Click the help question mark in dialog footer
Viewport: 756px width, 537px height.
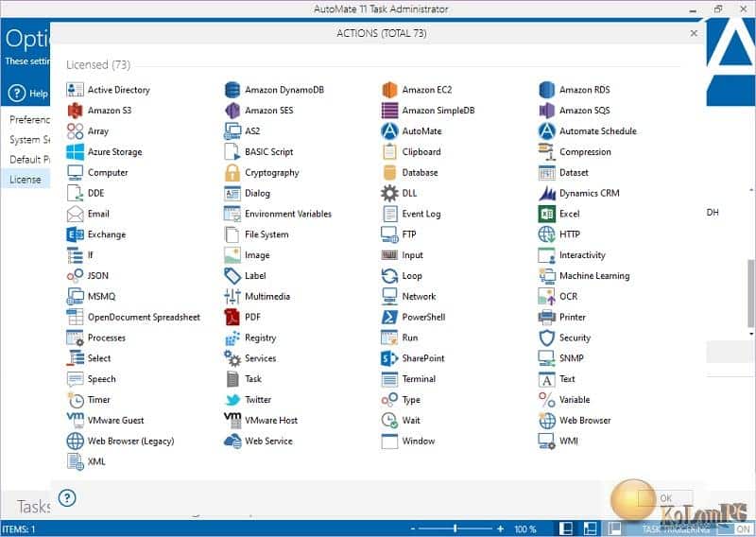pyautogui.click(x=67, y=498)
